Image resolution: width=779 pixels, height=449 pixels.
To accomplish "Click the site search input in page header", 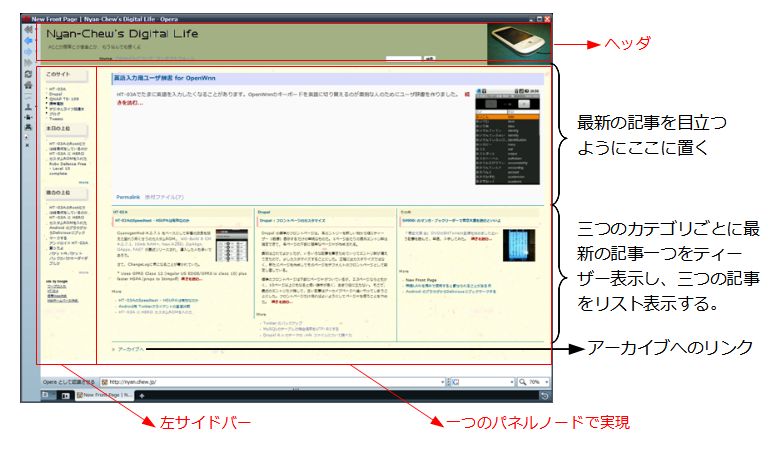I will [x=403, y=59].
